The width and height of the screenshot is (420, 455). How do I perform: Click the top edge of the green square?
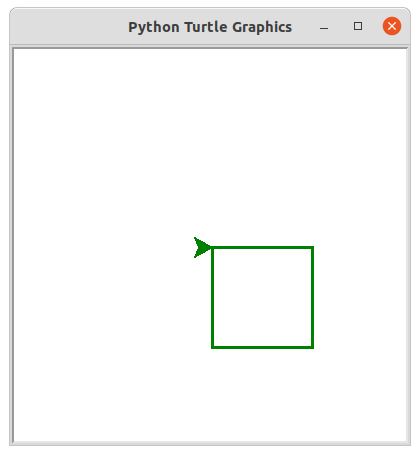point(262,247)
